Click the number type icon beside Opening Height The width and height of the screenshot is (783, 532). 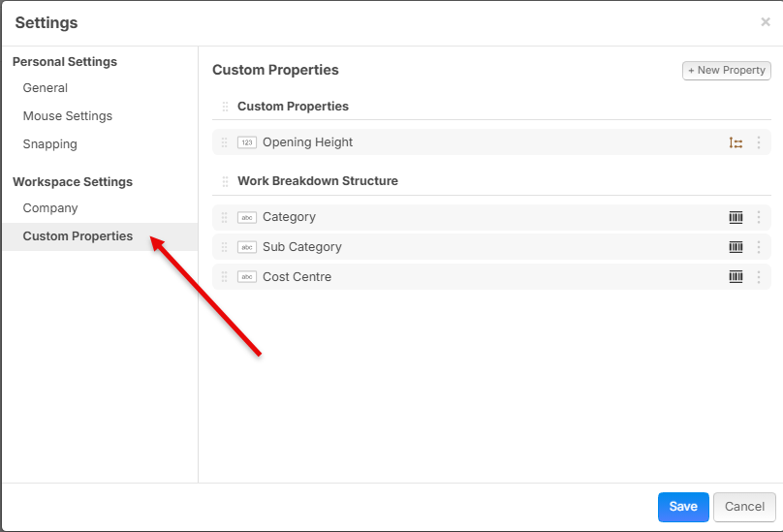(247, 142)
